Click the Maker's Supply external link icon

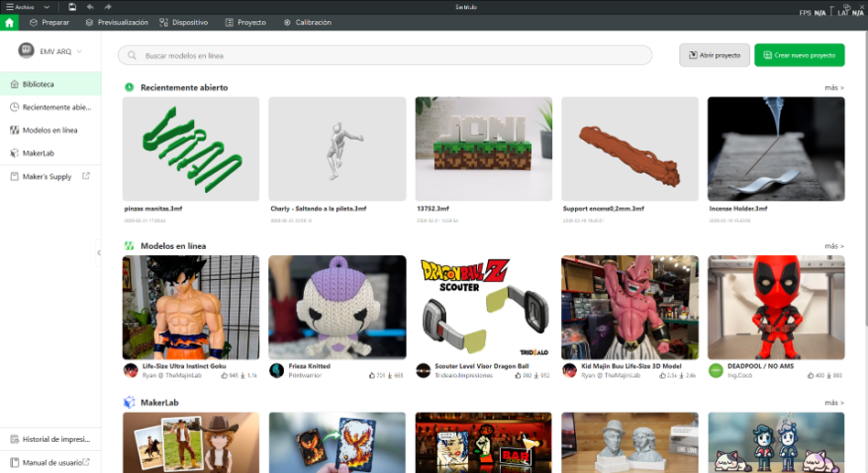[x=86, y=176]
